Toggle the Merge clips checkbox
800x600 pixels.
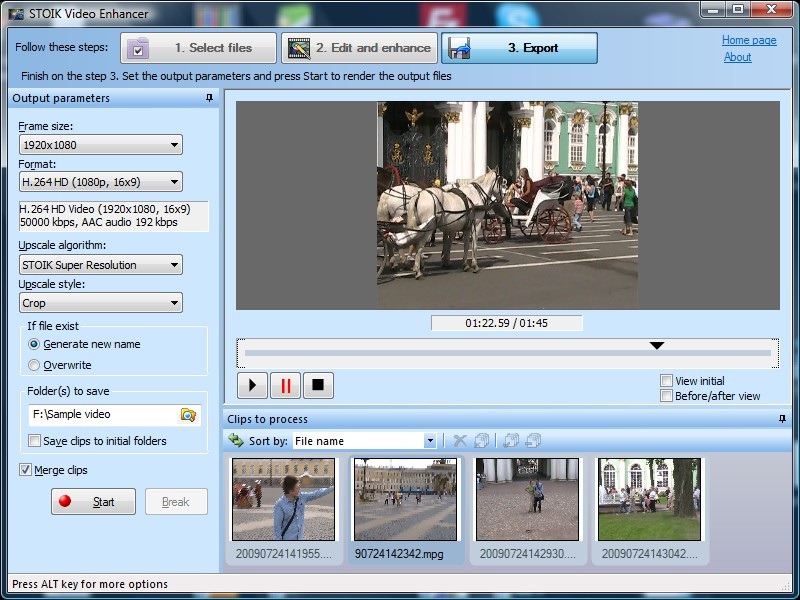point(25,469)
